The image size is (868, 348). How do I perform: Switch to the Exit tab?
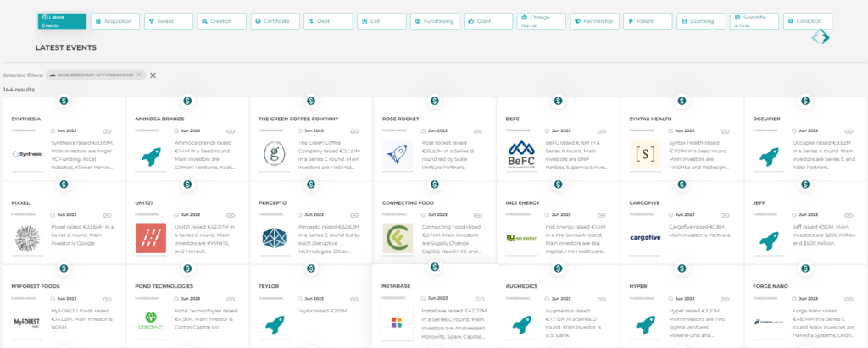381,21
